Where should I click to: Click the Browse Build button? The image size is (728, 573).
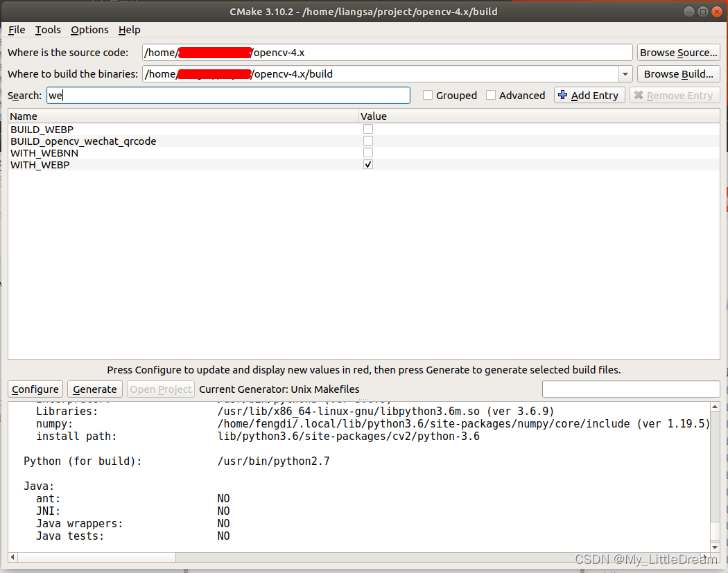(x=678, y=74)
